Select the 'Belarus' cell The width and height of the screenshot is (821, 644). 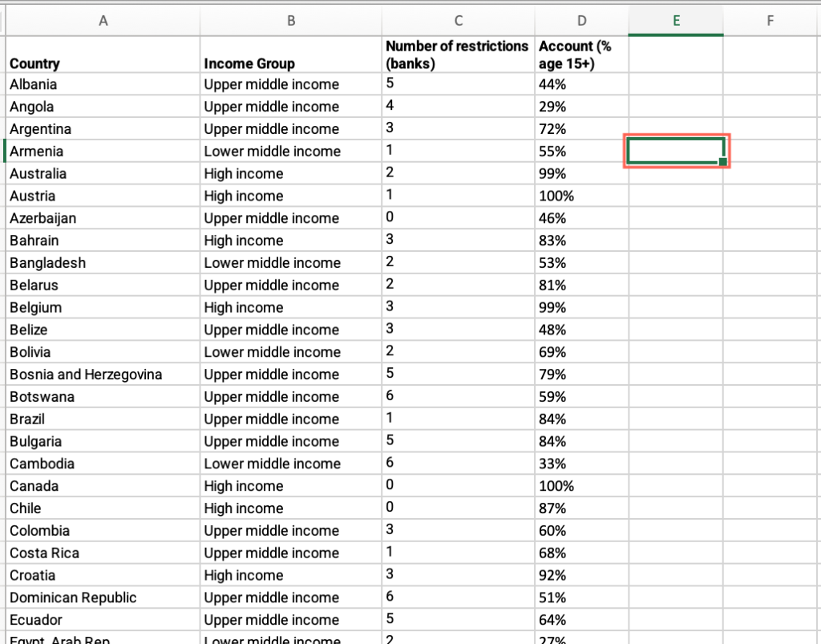pos(103,285)
